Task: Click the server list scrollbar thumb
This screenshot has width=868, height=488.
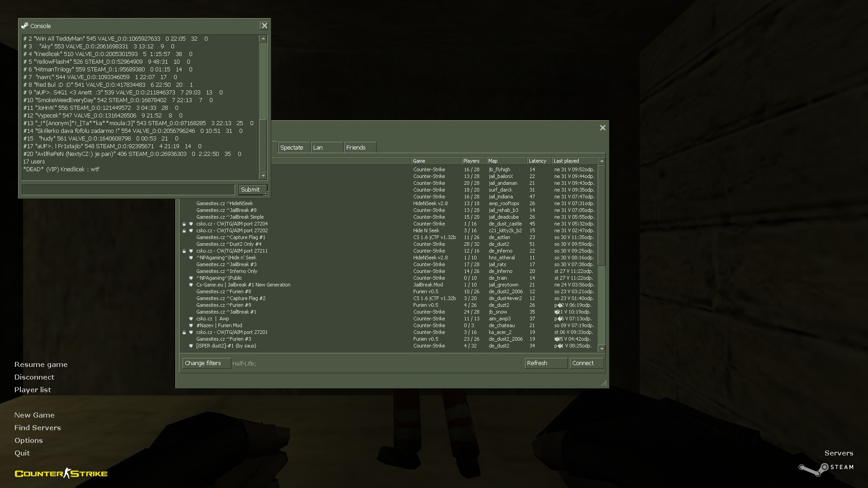Action: coord(602,215)
